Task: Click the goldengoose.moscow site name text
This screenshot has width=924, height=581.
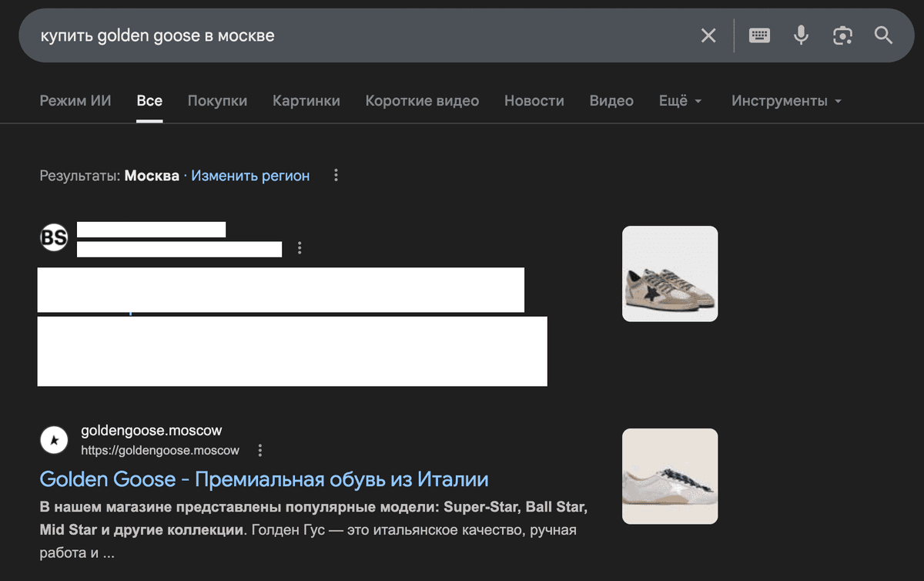Action: 152,431
